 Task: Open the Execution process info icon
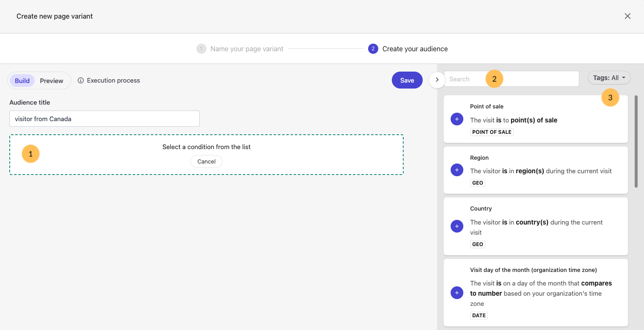click(81, 80)
